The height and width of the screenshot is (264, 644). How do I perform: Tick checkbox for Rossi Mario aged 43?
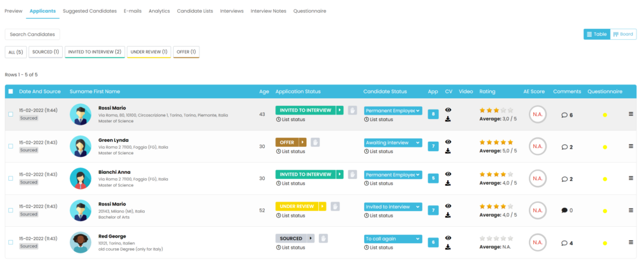tap(11, 114)
